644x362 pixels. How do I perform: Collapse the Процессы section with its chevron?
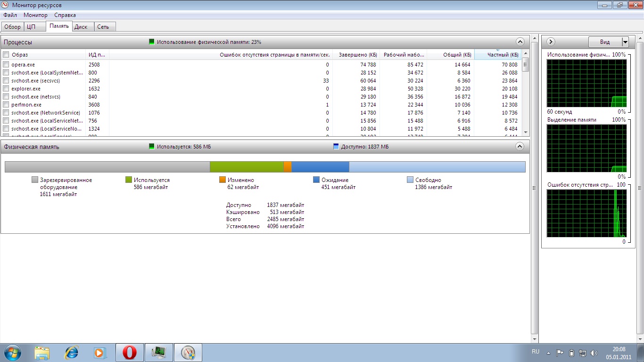tap(520, 41)
